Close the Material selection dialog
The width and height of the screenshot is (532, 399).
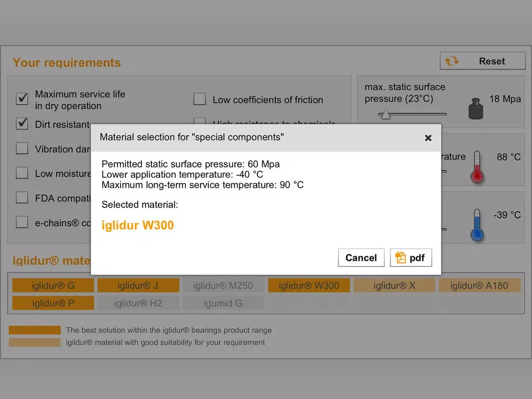pyautogui.click(x=428, y=138)
